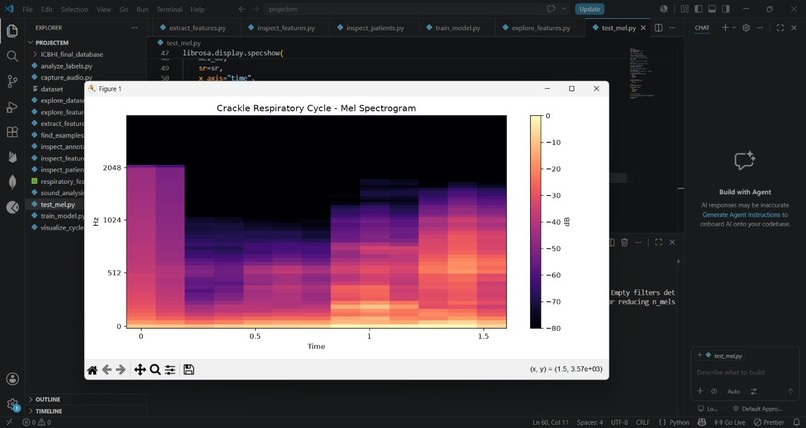Open the Terminal menu
The width and height of the screenshot is (806, 428).
click(169, 9)
